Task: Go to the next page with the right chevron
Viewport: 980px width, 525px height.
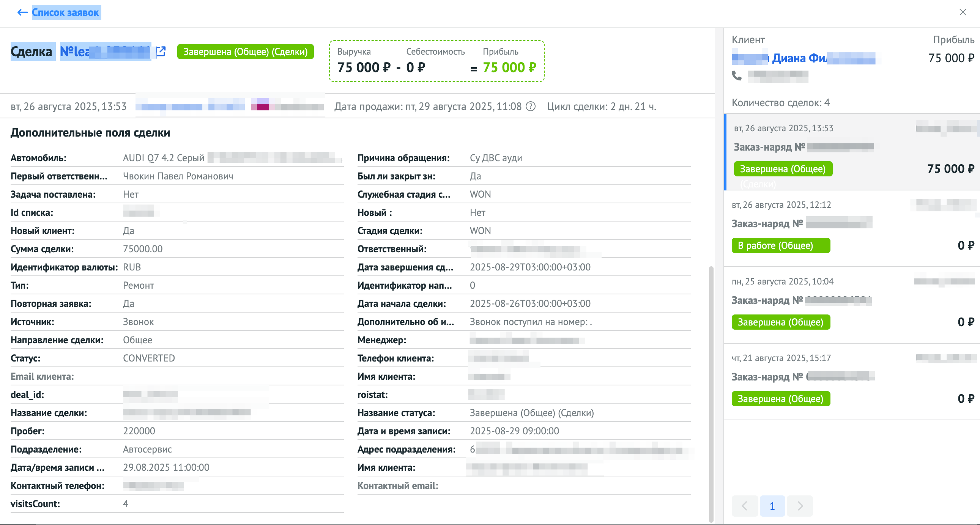Action: tap(800, 506)
